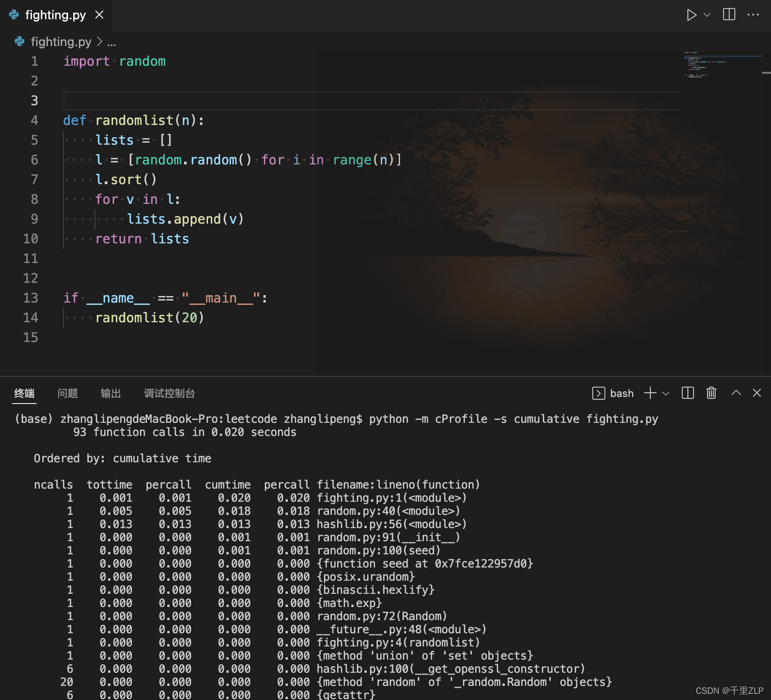Click 'lists' variable on line 5
The width and height of the screenshot is (771, 700).
[115, 140]
